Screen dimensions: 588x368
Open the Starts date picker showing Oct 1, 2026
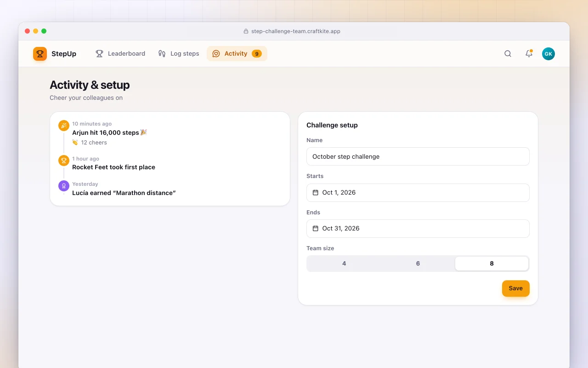pos(418,193)
